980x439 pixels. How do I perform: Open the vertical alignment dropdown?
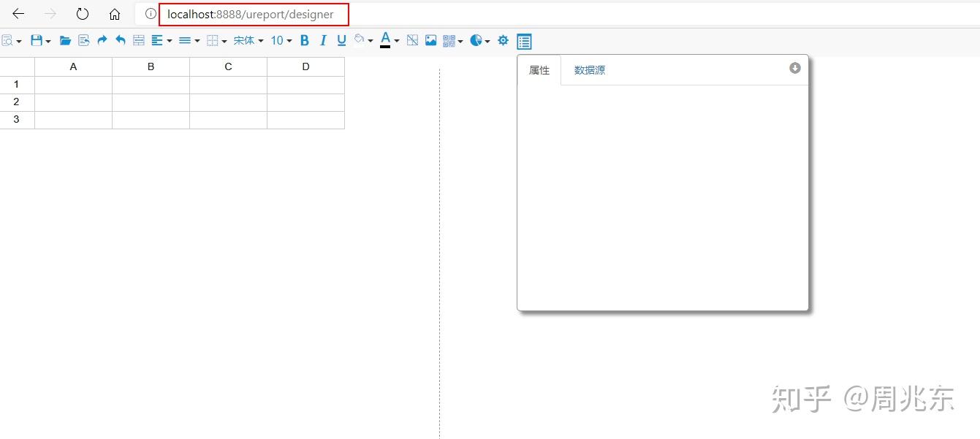click(x=189, y=41)
